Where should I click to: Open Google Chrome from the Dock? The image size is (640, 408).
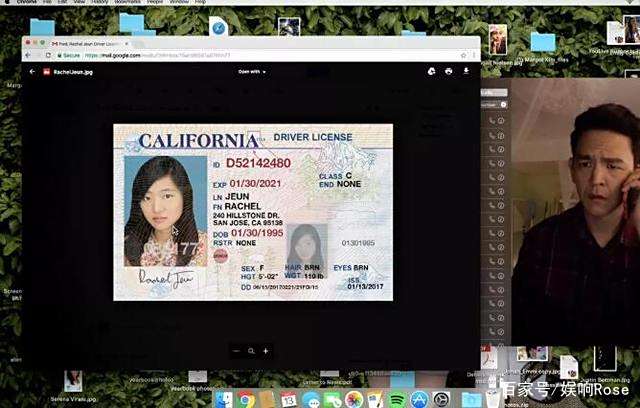(245, 399)
